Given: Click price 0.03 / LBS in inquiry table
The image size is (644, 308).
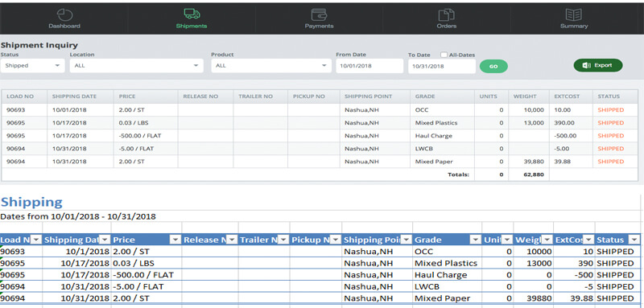Looking at the screenshot, I should 134,122.
